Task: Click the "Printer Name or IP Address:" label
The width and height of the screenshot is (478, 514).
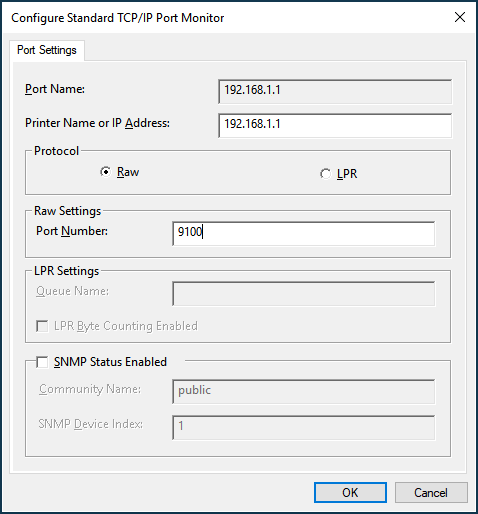Action: [97, 123]
